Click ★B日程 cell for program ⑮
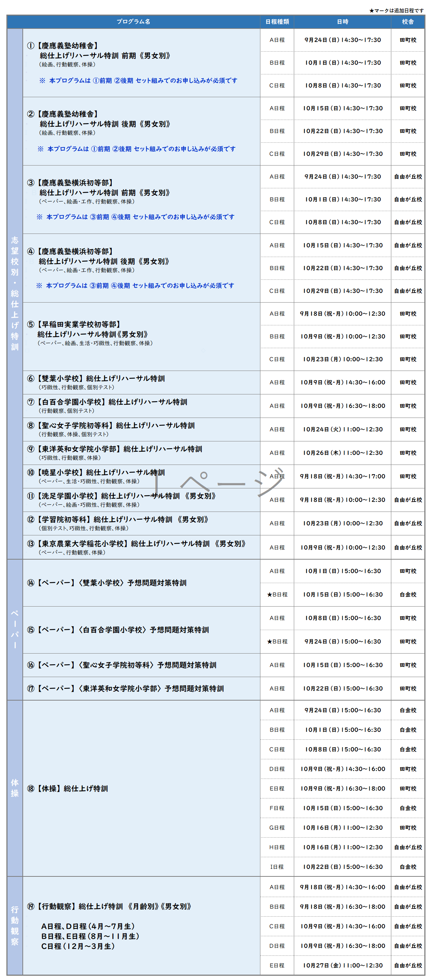Screen dimensions: 429x980 (277, 641)
